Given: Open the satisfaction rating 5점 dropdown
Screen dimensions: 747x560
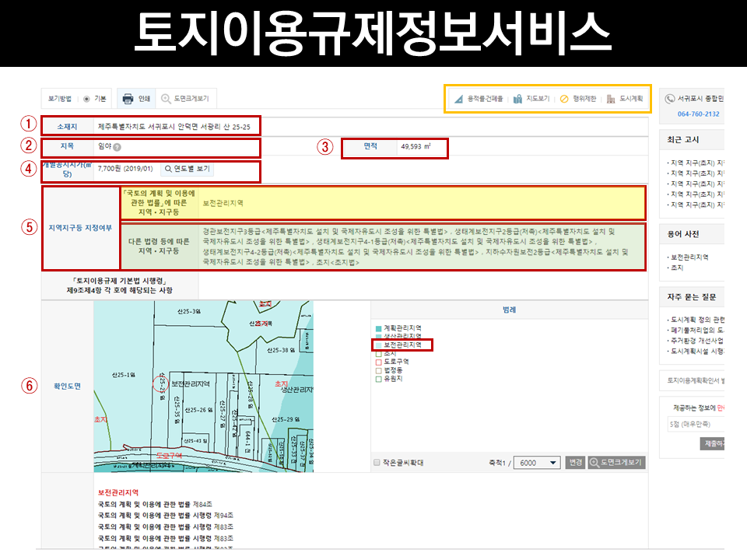Looking at the screenshot, I should coord(695,424).
